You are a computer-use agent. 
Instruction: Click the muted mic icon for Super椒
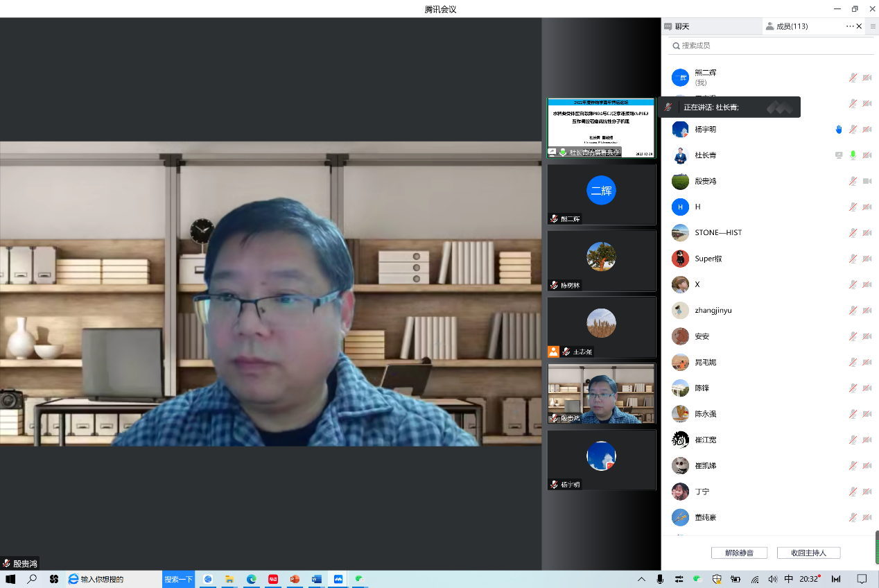853,259
